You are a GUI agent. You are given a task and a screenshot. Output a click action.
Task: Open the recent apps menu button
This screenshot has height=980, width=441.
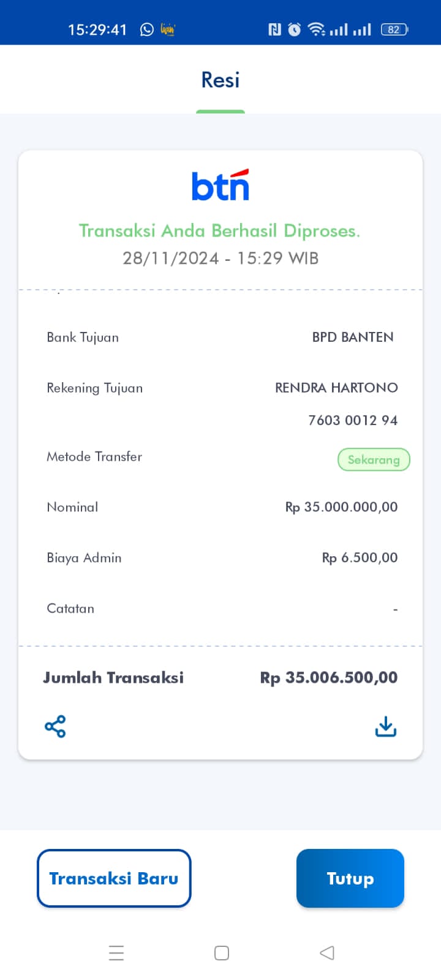click(x=116, y=953)
